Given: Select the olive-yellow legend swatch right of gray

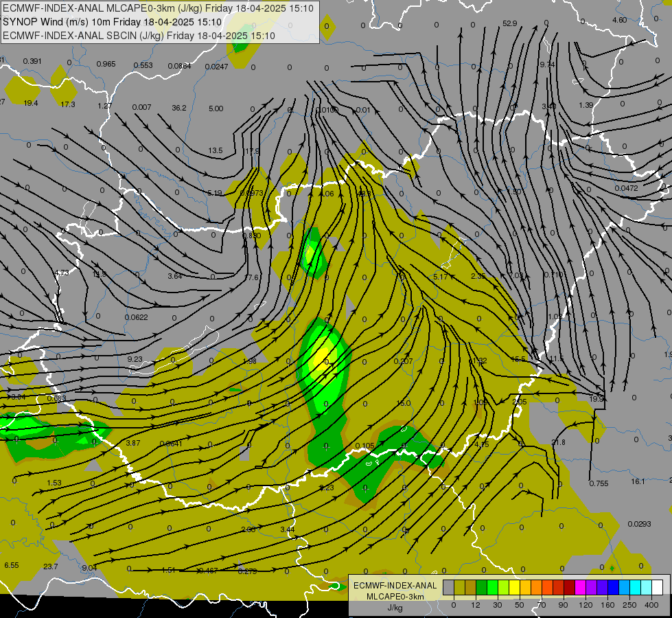Looking at the screenshot, I should point(459,587).
